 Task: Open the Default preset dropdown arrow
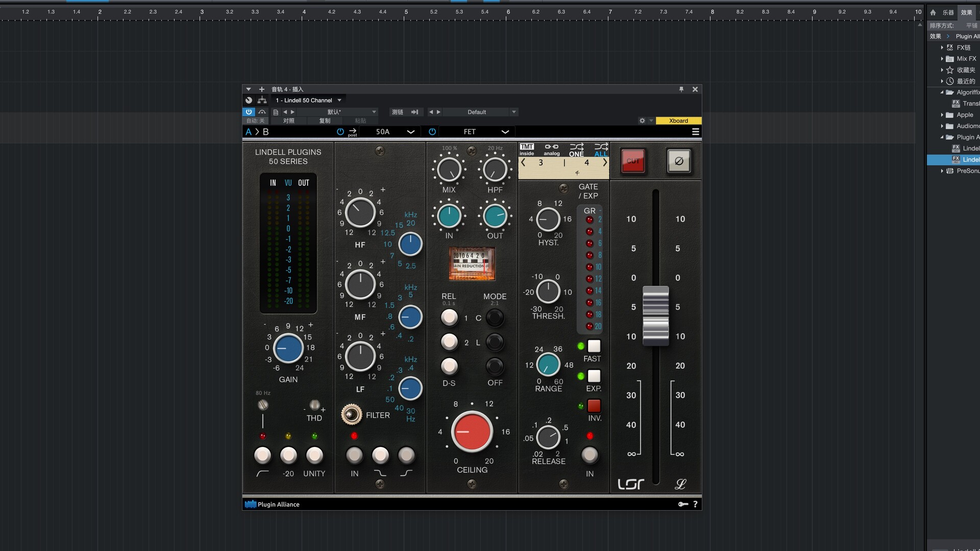point(514,112)
